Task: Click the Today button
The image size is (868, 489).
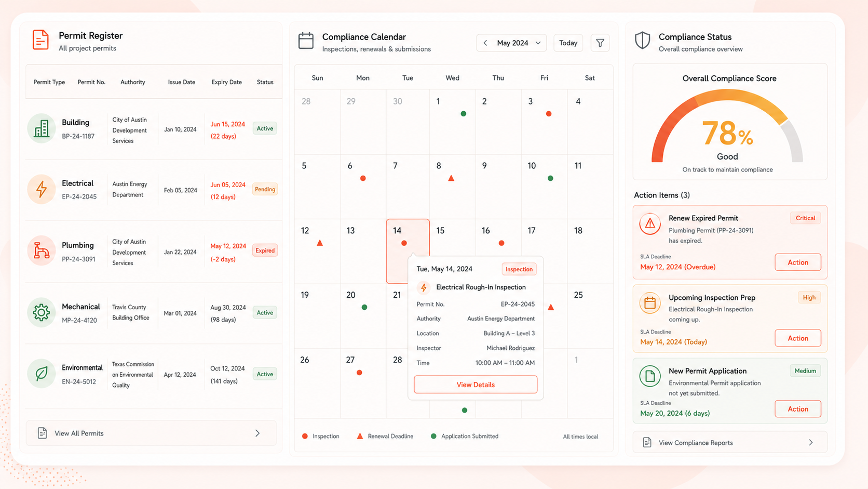Action: point(568,43)
